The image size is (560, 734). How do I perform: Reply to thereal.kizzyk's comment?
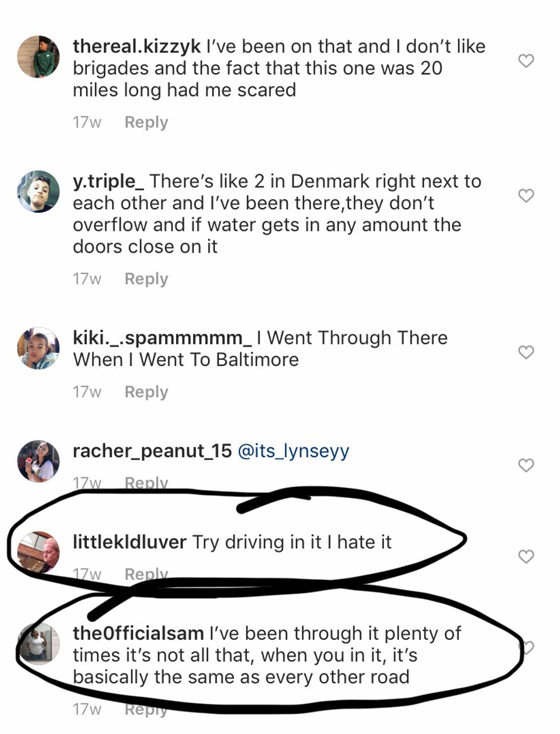(146, 122)
